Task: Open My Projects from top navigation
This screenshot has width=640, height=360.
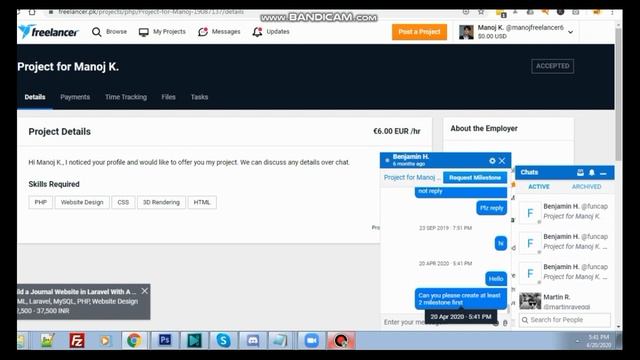Action: (x=162, y=32)
